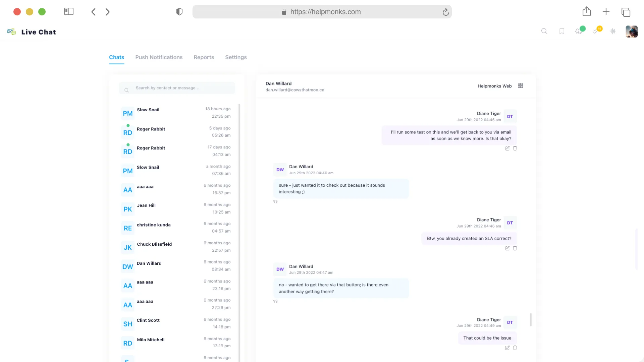This screenshot has width=644, height=362.
Task: Switch to the Chats tab
Action: coord(116,57)
